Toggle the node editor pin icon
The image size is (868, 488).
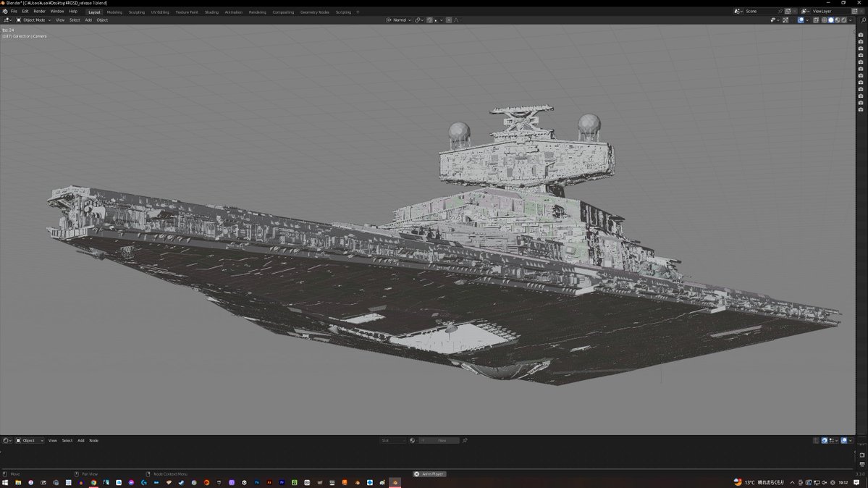tap(465, 440)
